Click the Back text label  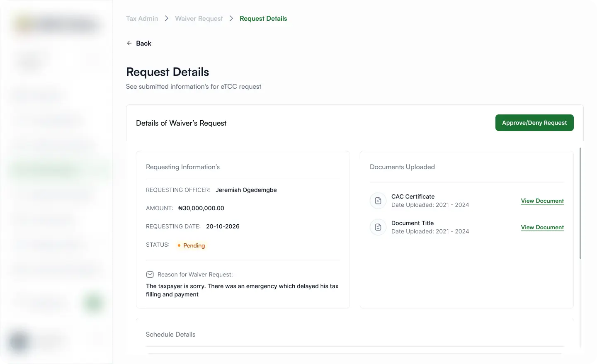click(x=143, y=43)
